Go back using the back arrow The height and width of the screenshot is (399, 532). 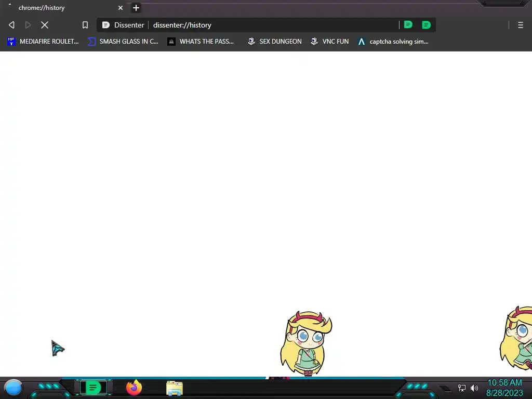click(11, 25)
